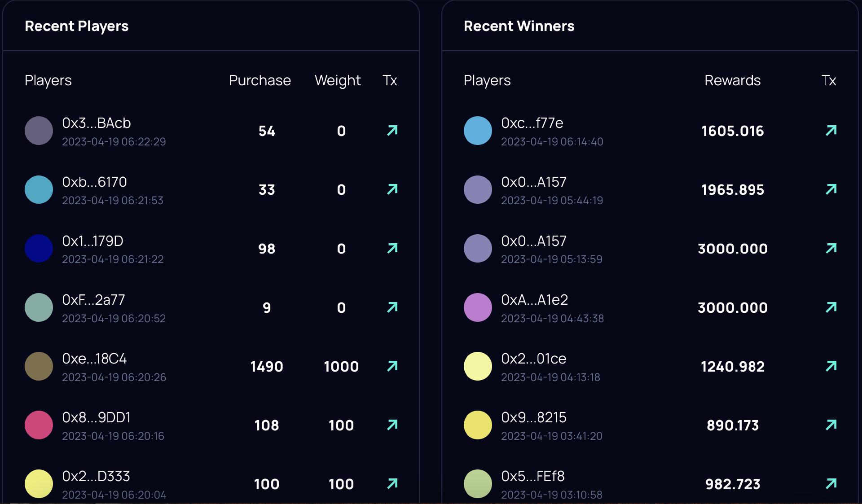The height and width of the screenshot is (504, 862).
Task: Open Tx arrow for player 0xe...18C4
Action: point(392,366)
